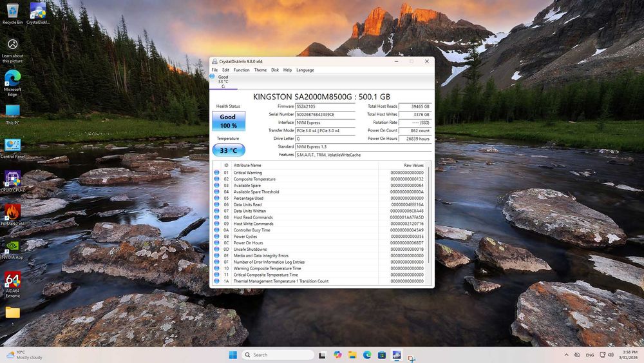Select the C: drive tab showing Good 33 °C
644x363 pixels.
(x=223, y=81)
